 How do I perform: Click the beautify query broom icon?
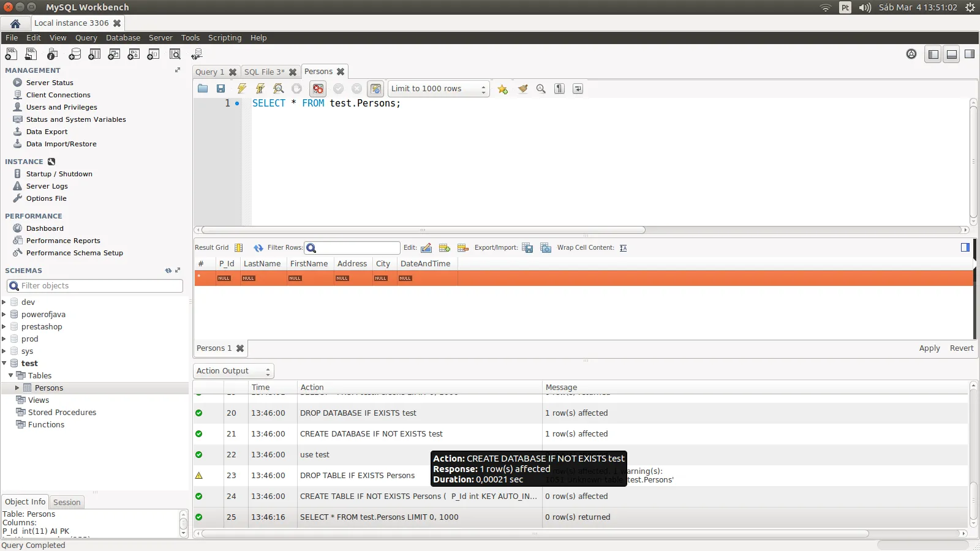(522, 89)
